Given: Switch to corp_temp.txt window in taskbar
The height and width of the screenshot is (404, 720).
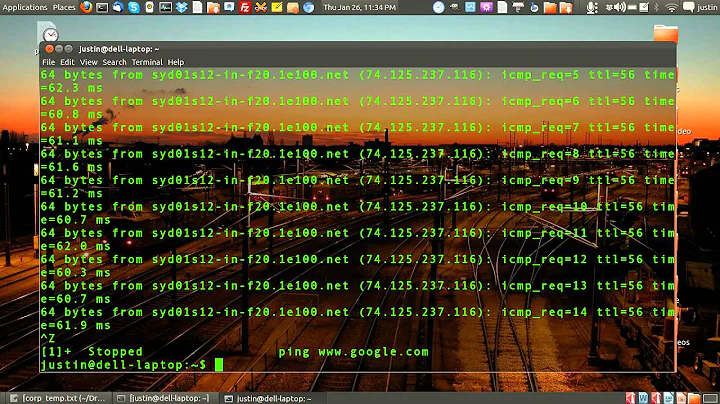Looking at the screenshot, I should coord(58,398).
